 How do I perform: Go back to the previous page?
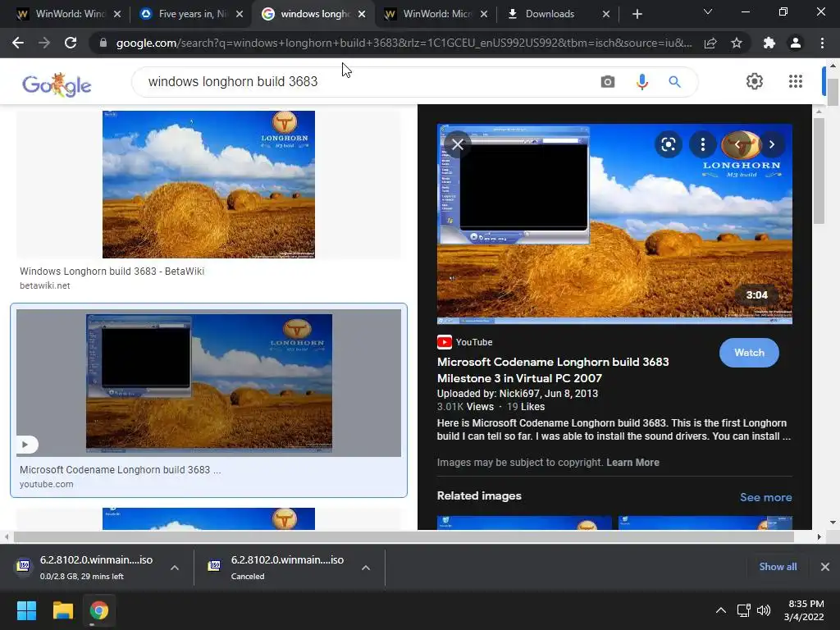[x=18, y=43]
